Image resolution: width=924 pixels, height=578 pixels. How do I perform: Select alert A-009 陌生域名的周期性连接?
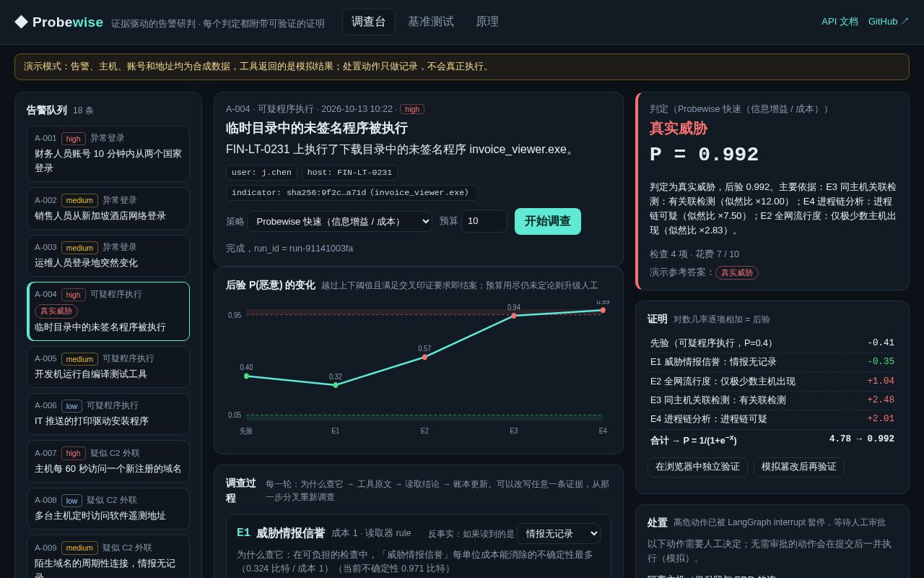point(108,557)
